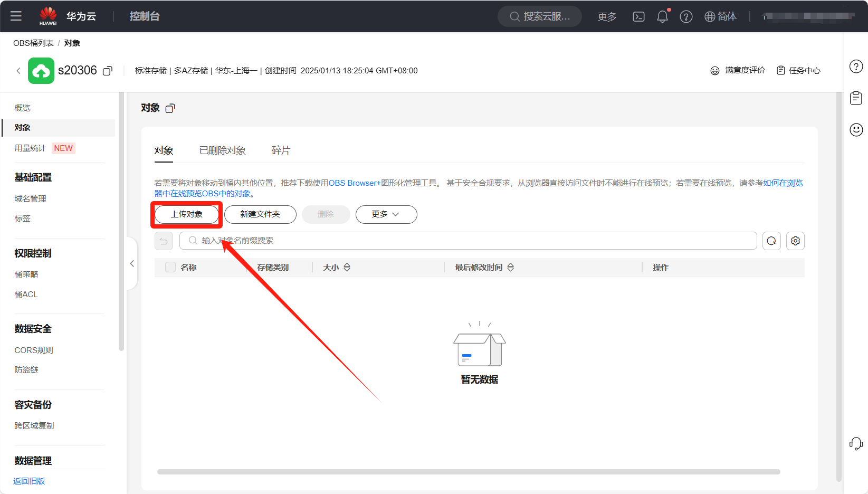
Task: Click the smiley feedback icon on right sidebar
Action: [x=856, y=129]
